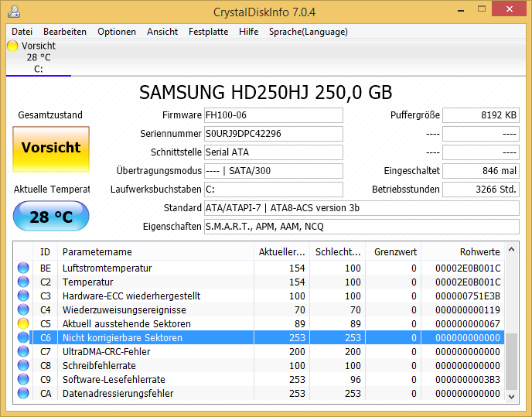Click raw value 0000000003B3
The width and height of the screenshot is (532, 417).
tap(468, 379)
